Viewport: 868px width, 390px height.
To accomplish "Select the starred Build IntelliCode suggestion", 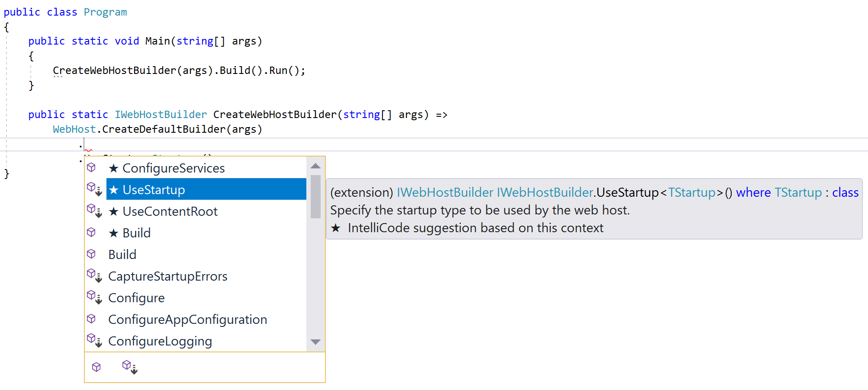I will (x=206, y=233).
